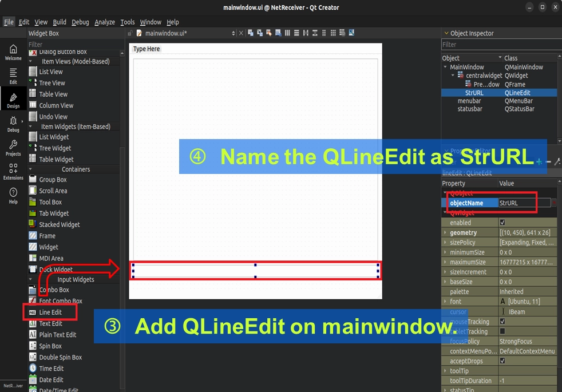562x392 pixels.
Task: Click the Object Inspector filter field
Action: (501, 45)
